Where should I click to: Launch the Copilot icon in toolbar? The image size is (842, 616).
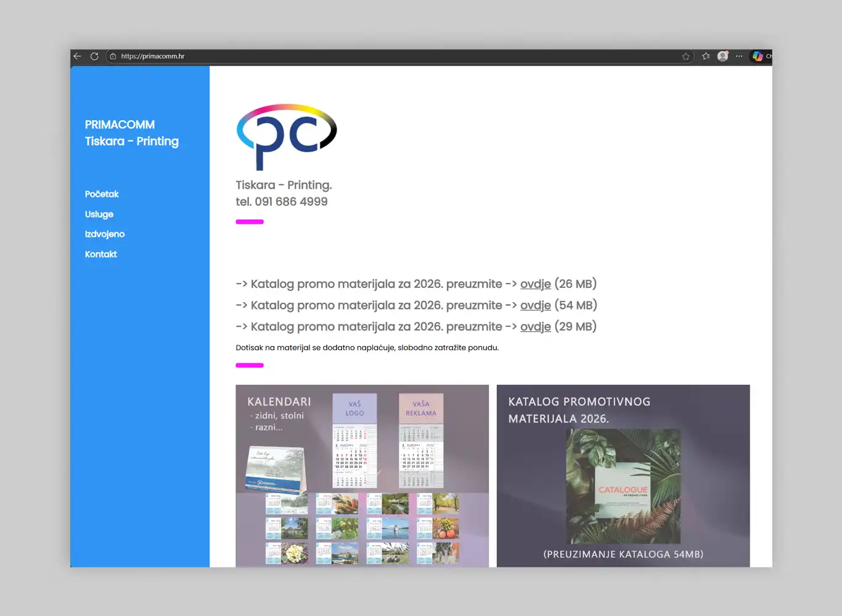point(758,56)
